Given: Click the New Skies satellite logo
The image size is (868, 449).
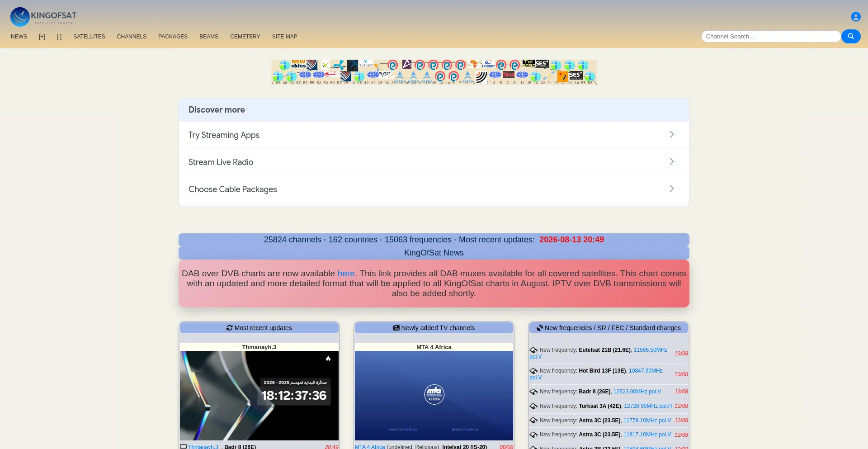Looking at the screenshot, I should tap(298, 65).
